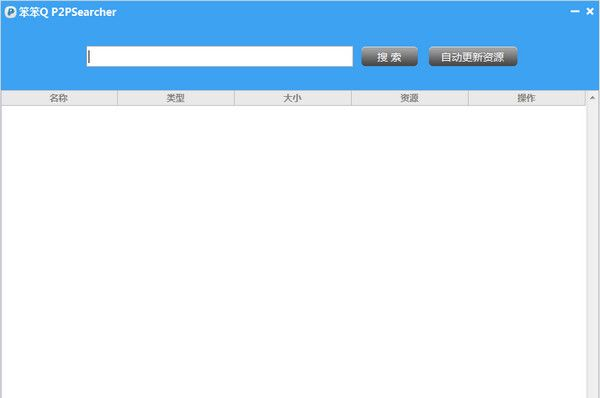Screen dimensions: 602x398
Task: Click the 搜索 search button
Action: (389, 57)
